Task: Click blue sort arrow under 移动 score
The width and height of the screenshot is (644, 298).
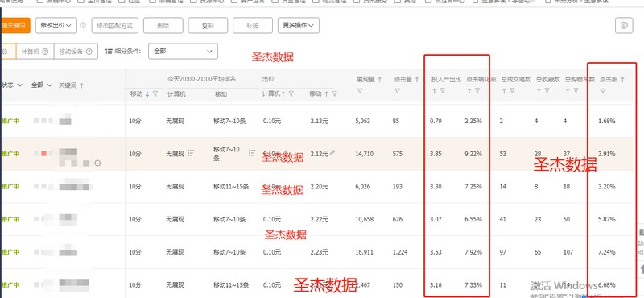Action: [147, 93]
